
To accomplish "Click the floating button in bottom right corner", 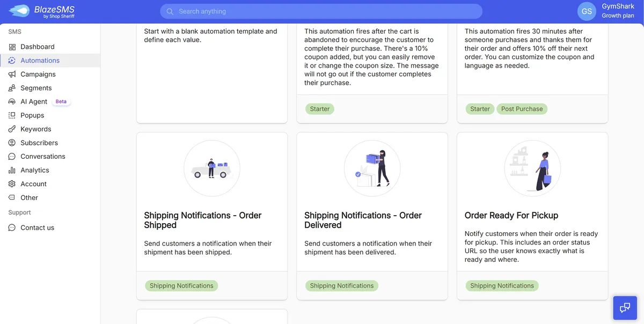I will coord(624,307).
